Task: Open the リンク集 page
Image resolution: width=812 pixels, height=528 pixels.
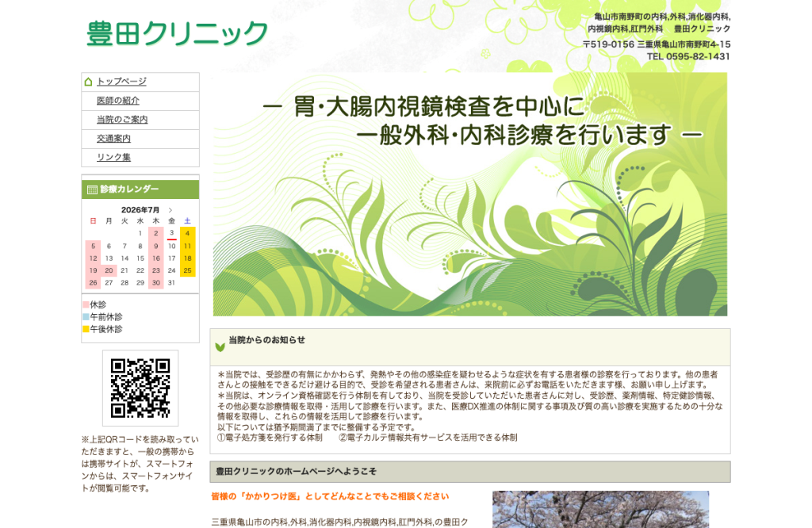Action: pyautogui.click(x=113, y=157)
